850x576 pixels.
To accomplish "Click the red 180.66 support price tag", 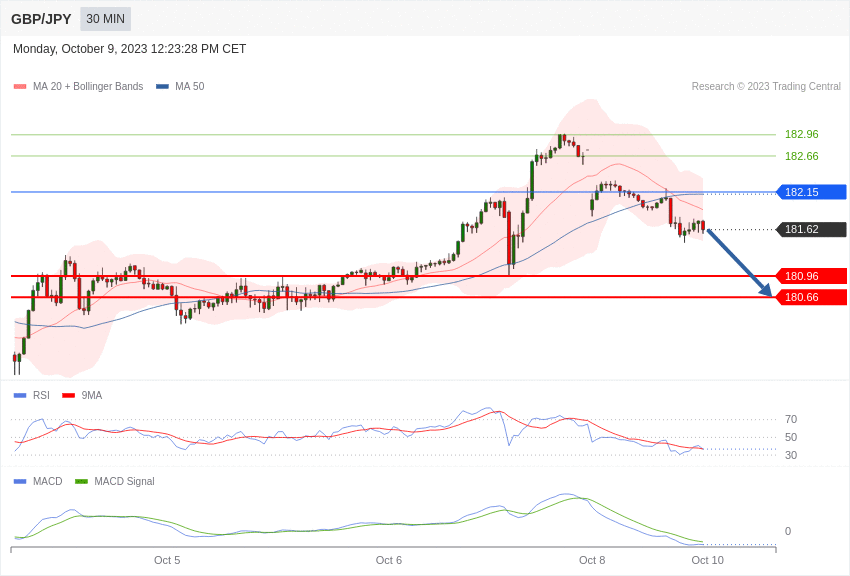I will click(x=812, y=297).
